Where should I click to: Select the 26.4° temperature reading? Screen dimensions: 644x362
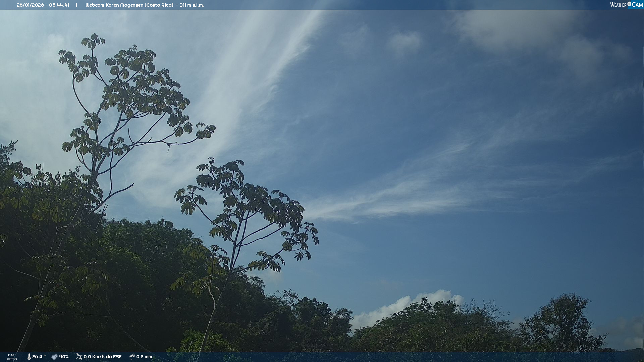(x=39, y=357)
